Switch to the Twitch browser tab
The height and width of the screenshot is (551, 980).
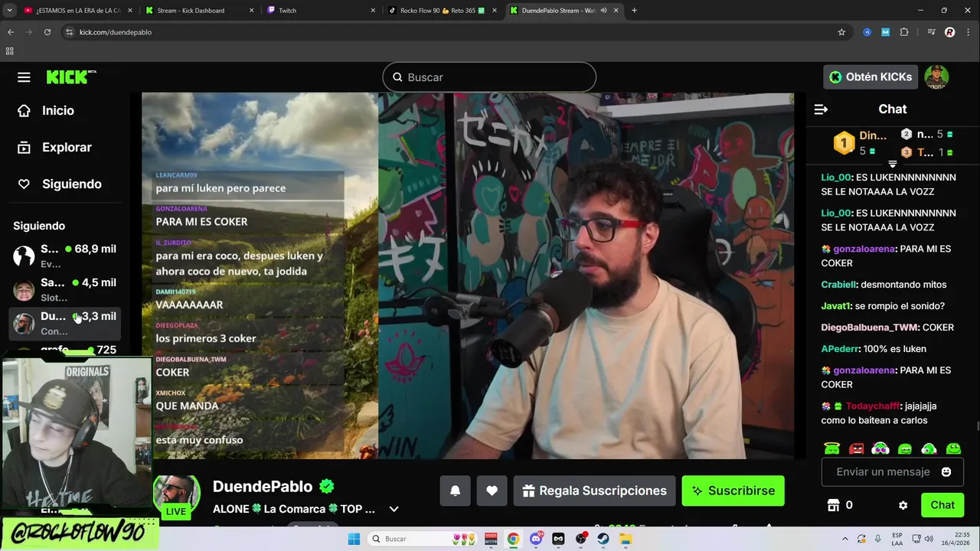tap(322, 11)
